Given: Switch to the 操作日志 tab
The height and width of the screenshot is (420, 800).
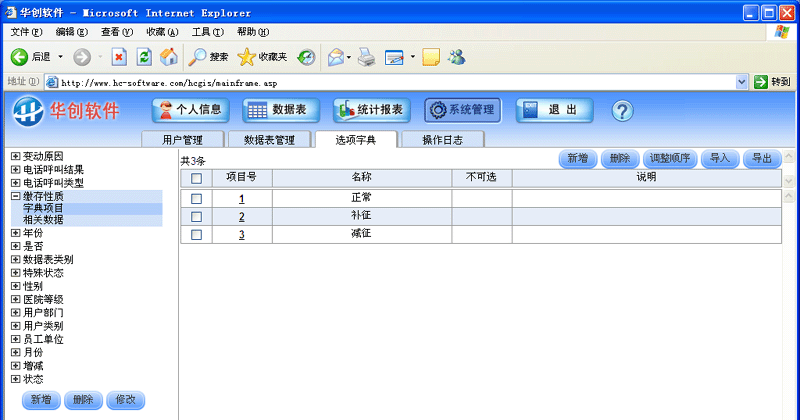Looking at the screenshot, I should click(x=443, y=139).
